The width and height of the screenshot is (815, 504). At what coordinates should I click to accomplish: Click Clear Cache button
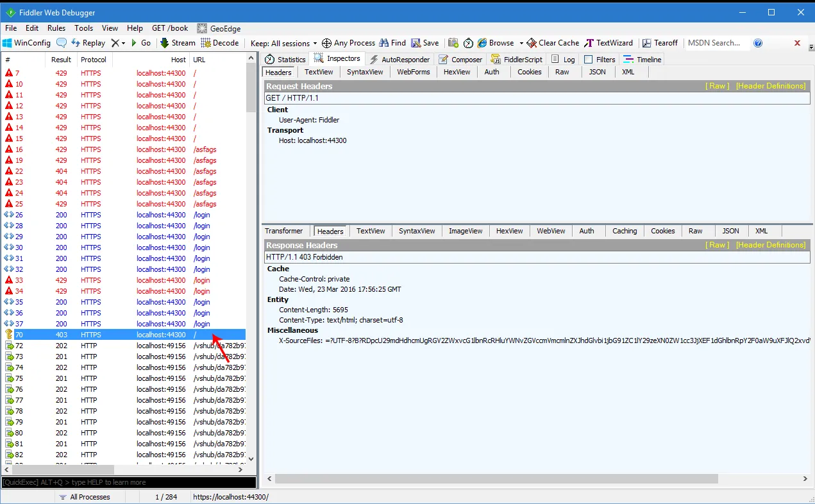tap(553, 43)
